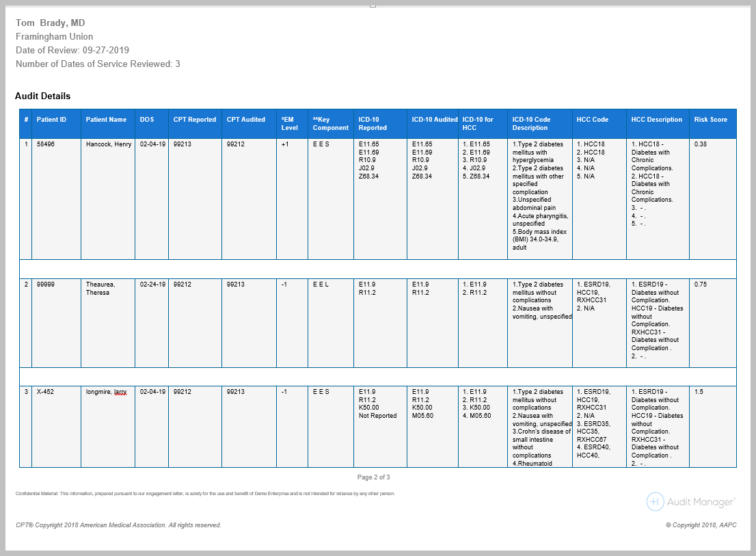Click the Patient ID column header
The height and width of the screenshot is (556, 756).
pyautogui.click(x=51, y=120)
